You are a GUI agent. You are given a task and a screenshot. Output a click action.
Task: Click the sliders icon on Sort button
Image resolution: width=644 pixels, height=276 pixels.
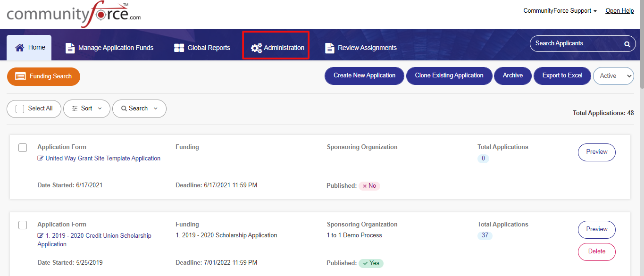75,109
